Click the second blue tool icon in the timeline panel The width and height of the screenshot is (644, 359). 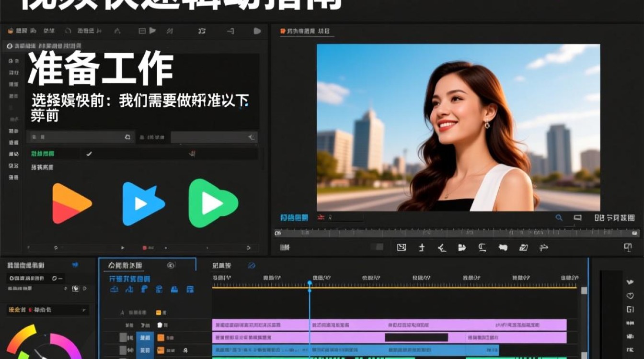tap(129, 289)
